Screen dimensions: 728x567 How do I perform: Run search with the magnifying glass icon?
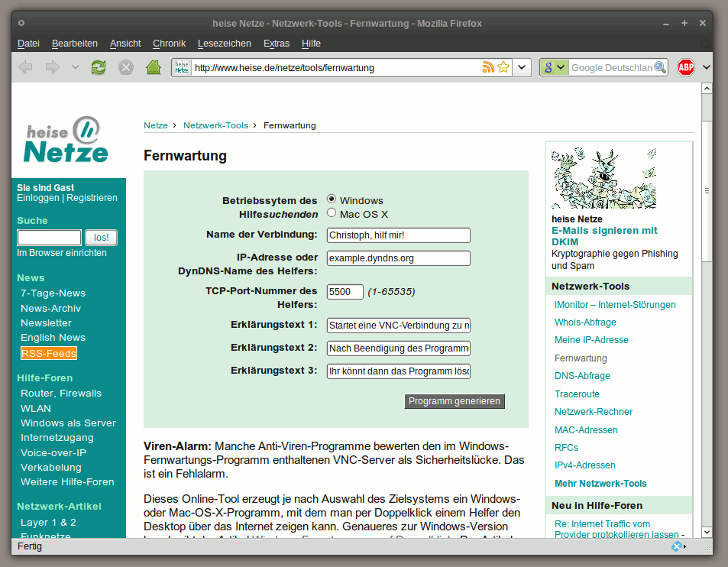pyautogui.click(x=660, y=67)
